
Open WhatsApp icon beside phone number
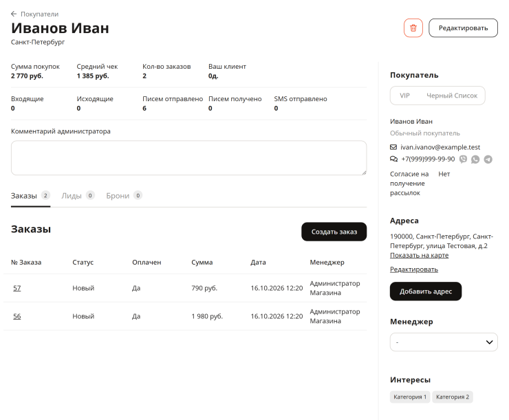[475, 159]
